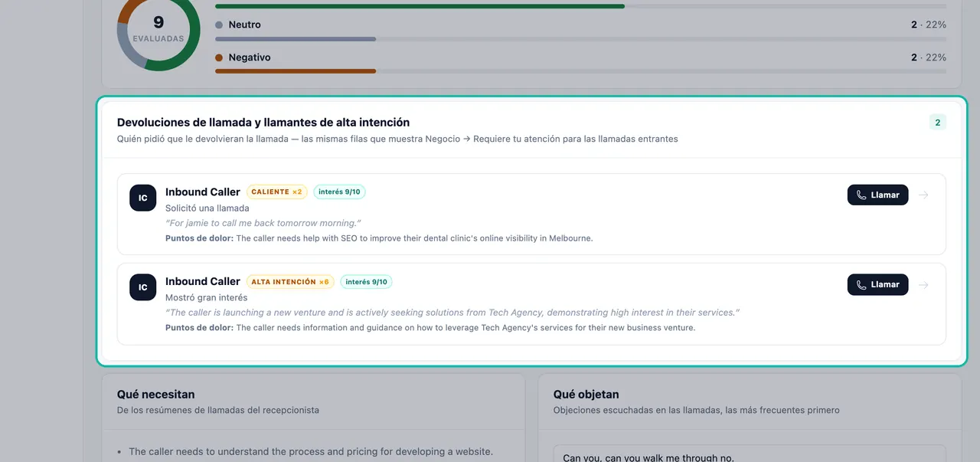Image resolution: width=980 pixels, height=462 pixels.
Task: Click interés 9/10 badge beside ALTA INTENCIÓN
Action: click(366, 281)
